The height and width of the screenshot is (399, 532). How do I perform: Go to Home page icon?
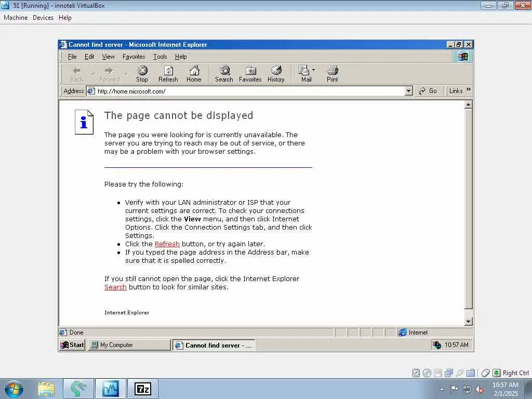(x=194, y=74)
